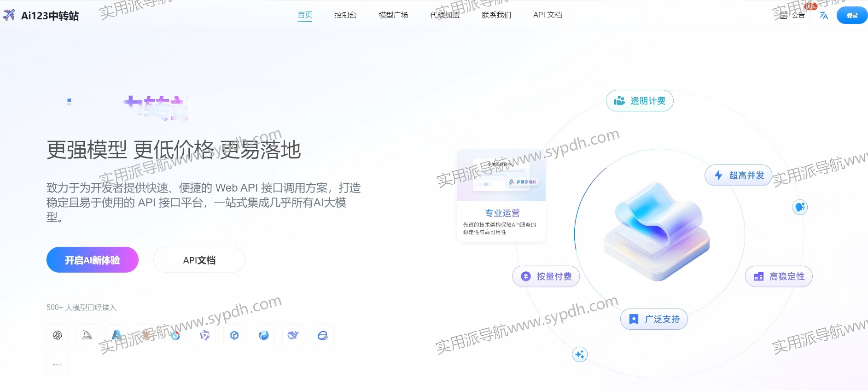Open 模型广场 from the nav bar
Screen dimensions: 868x391
(x=393, y=15)
